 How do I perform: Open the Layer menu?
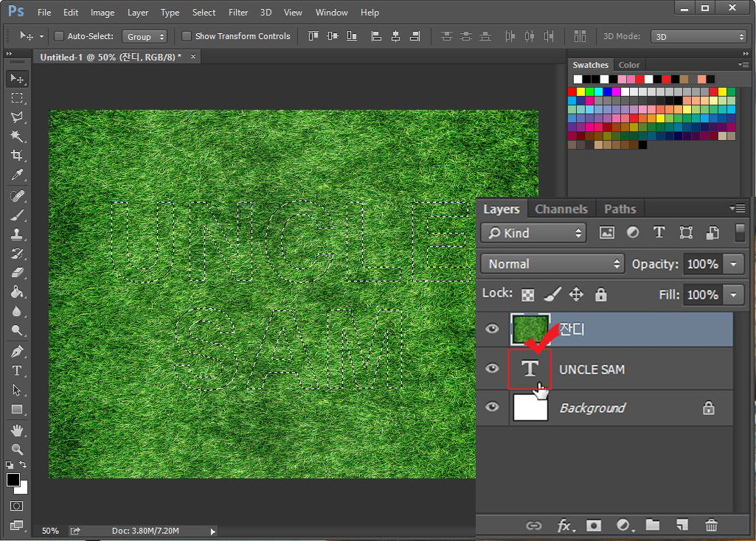pos(138,13)
